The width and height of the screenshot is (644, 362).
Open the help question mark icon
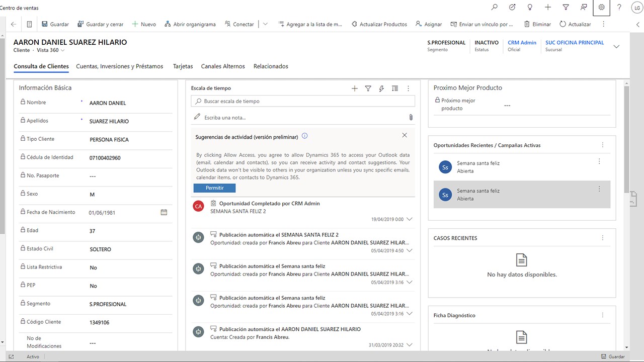click(619, 8)
